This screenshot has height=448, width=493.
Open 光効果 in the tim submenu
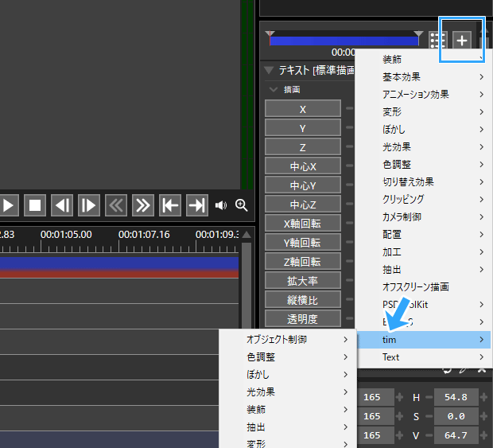288,392
